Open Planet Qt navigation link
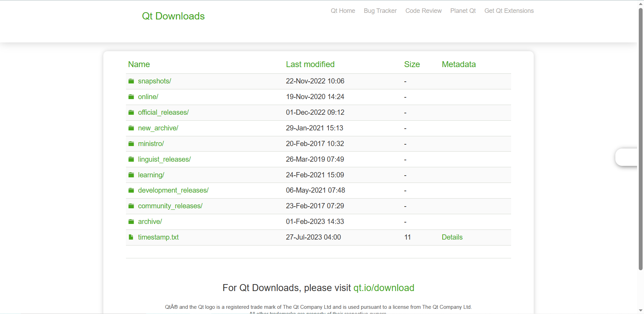This screenshot has width=644, height=314. coord(463,11)
